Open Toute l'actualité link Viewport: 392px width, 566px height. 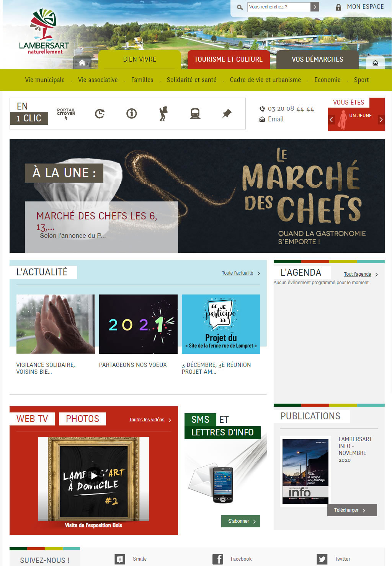(x=237, y=273)
